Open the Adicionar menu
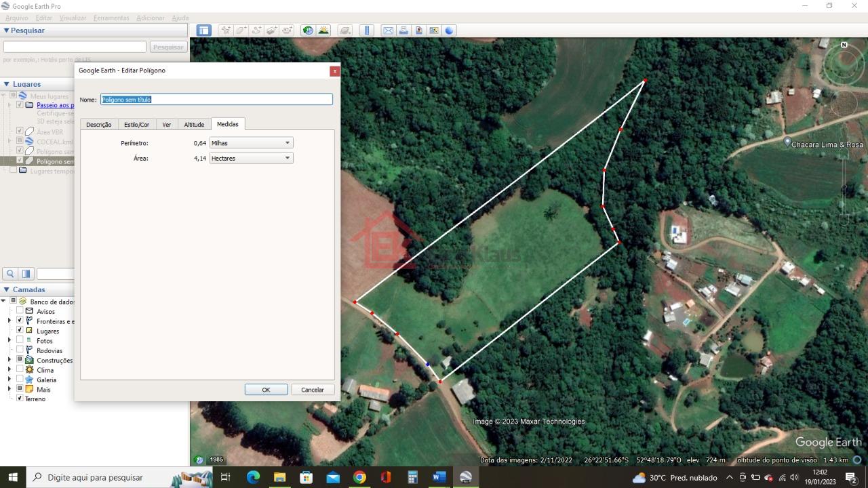The image size is (868, 488). click(x=151, y=18)
